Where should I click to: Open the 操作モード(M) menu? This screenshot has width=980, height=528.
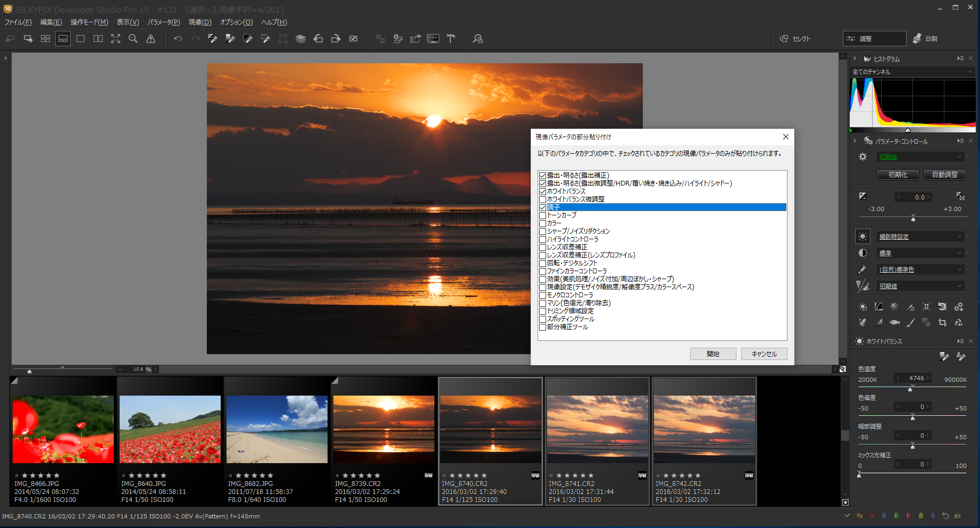[89, 22]
